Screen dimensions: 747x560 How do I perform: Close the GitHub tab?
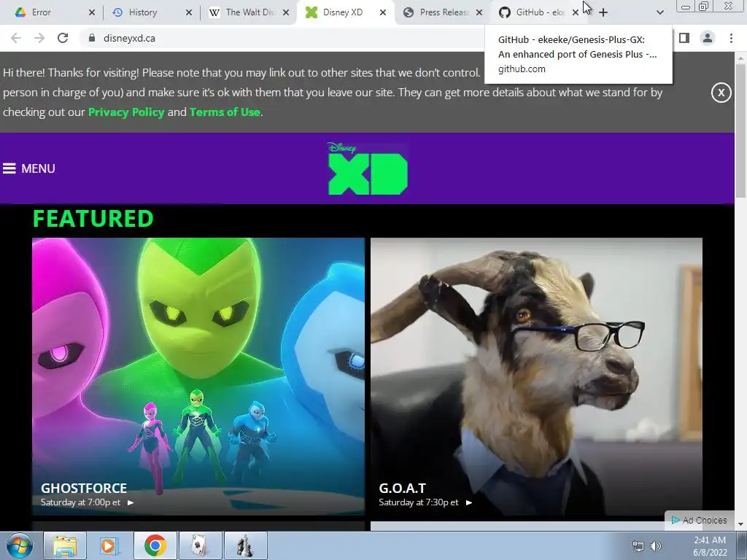[576, 13]
